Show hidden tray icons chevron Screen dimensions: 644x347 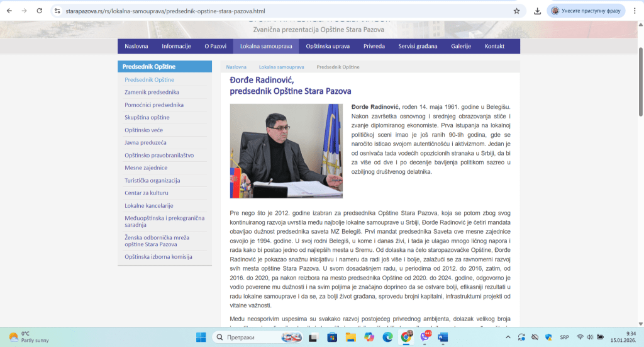coord(508,337)
